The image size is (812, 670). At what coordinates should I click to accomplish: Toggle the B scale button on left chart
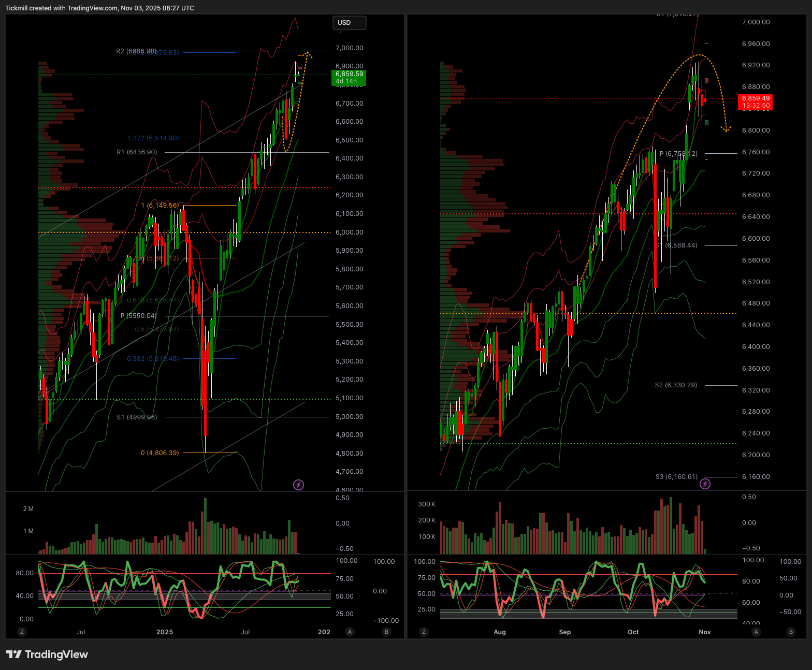point(386,632)
